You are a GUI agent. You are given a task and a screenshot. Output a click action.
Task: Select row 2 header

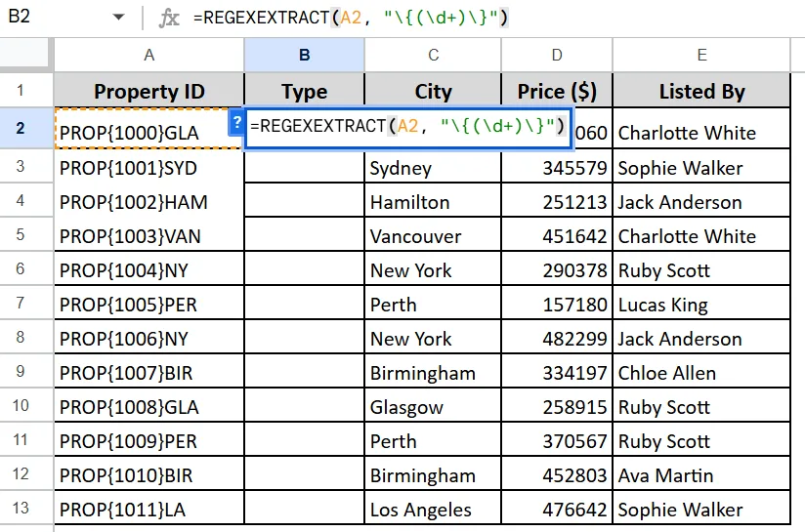(x=21, y=128)
